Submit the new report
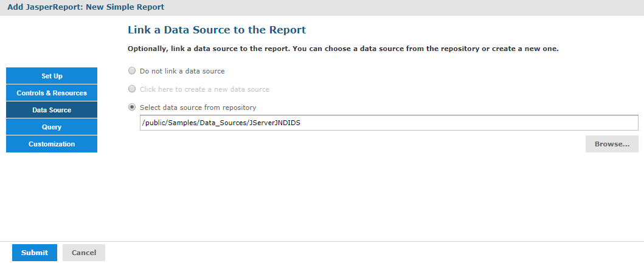644x263 pixels. tap(35, 253)
